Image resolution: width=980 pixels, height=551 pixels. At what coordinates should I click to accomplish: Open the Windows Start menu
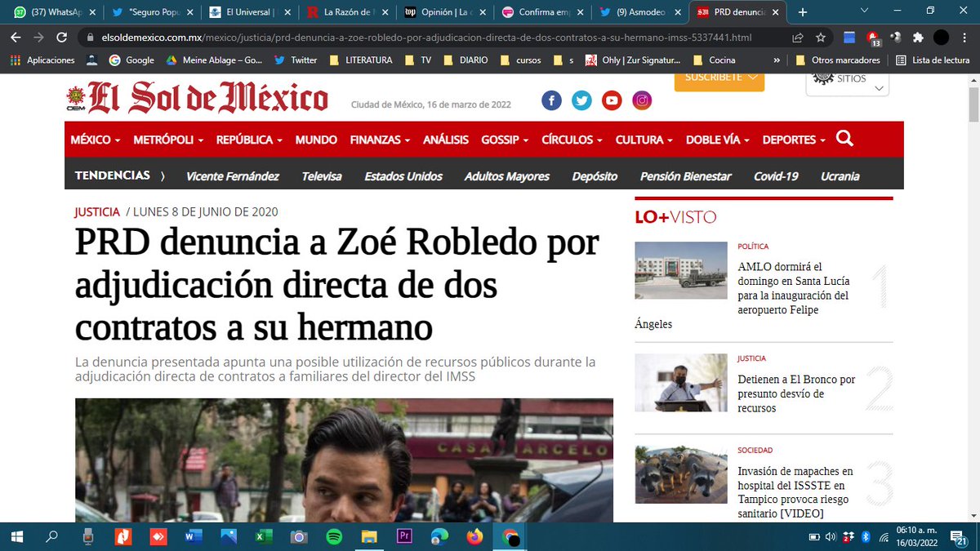(x=16, y=536)
